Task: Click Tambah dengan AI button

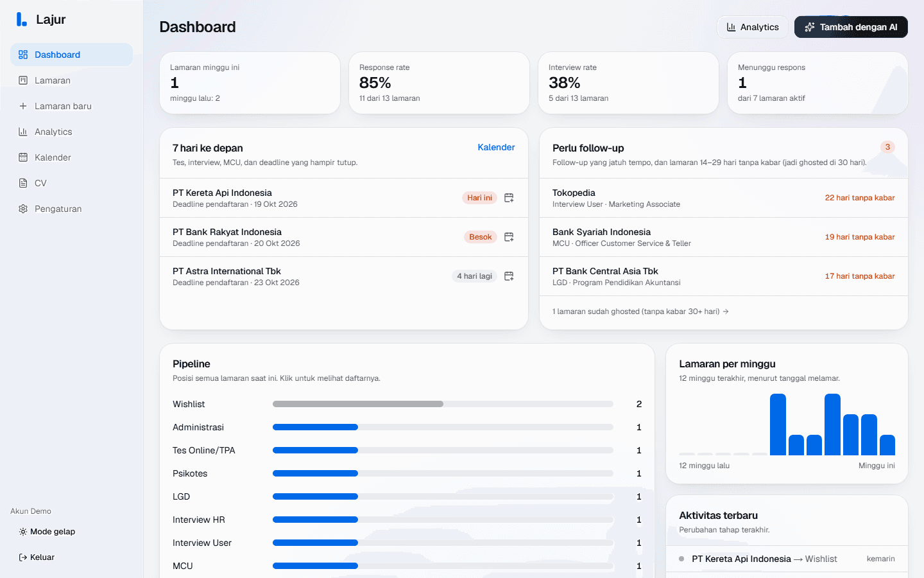Action: point(851,27)
